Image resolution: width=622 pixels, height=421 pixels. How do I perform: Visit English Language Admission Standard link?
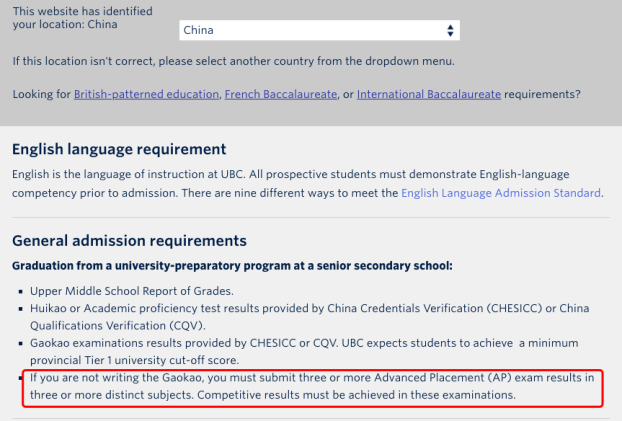[x=501, y=193]
